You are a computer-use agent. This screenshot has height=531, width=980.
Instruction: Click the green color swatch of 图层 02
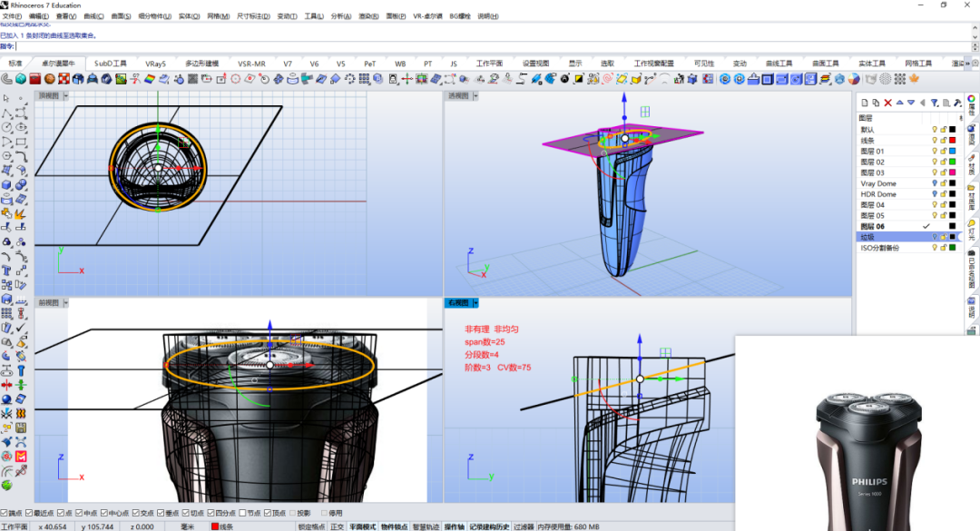(953, 162)
